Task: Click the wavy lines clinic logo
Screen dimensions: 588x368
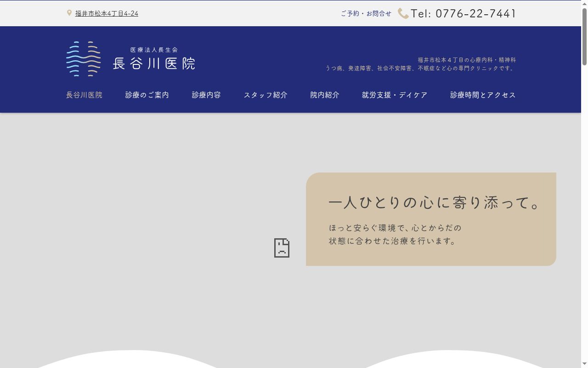Action: coord(84,59)
